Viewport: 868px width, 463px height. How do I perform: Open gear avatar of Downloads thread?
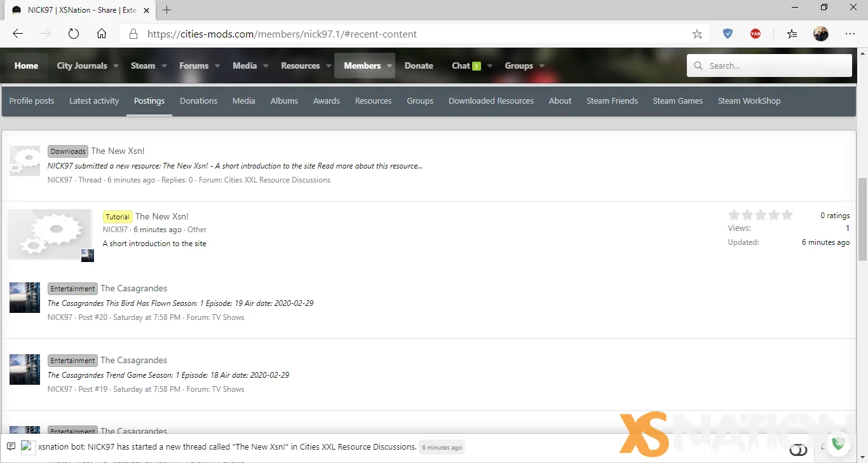coord(25,160)
